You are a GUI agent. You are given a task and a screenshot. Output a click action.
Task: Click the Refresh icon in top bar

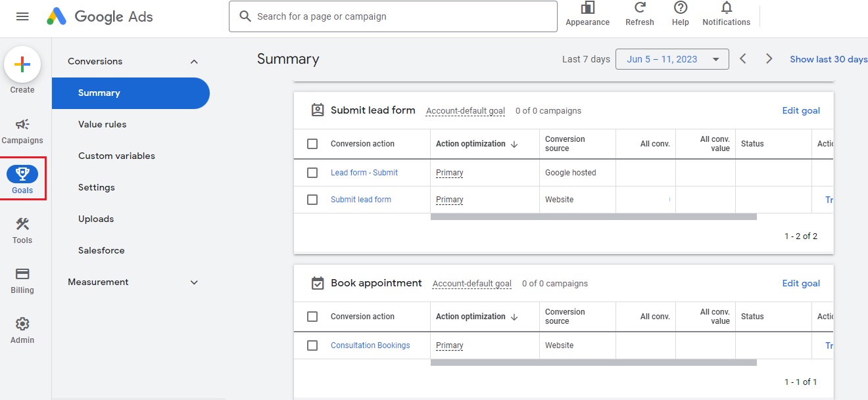[639, 8]
